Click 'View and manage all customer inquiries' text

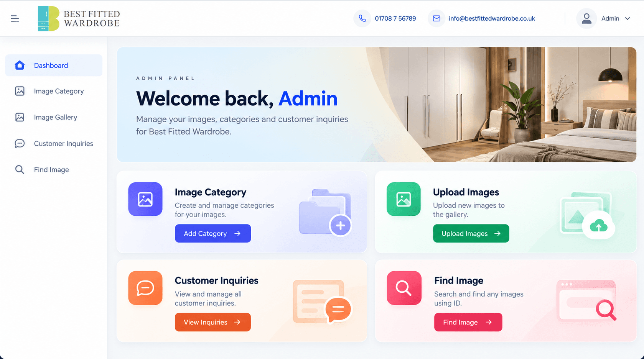208,298
